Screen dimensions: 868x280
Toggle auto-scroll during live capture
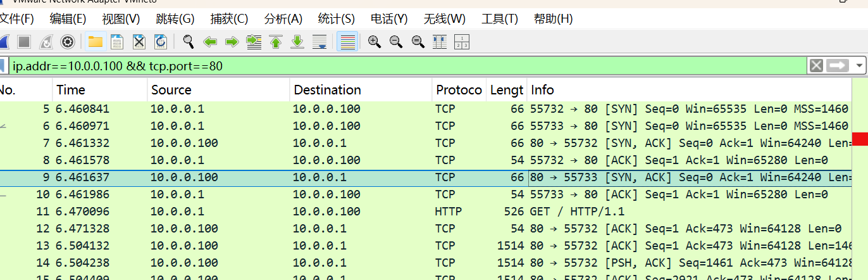coord(319,42)
